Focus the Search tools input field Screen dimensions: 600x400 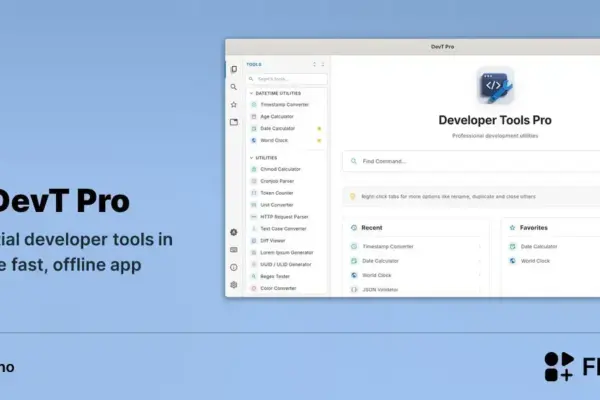[287, 79]
